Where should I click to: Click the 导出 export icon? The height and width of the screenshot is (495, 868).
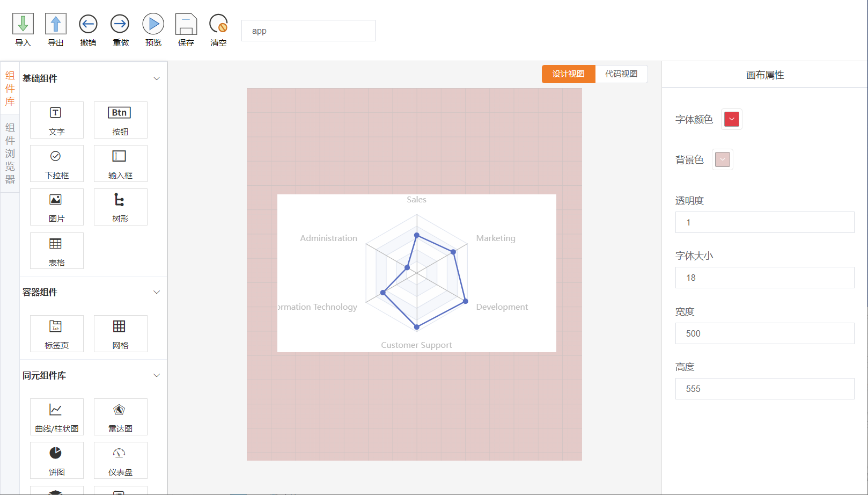tap(56, 24)
